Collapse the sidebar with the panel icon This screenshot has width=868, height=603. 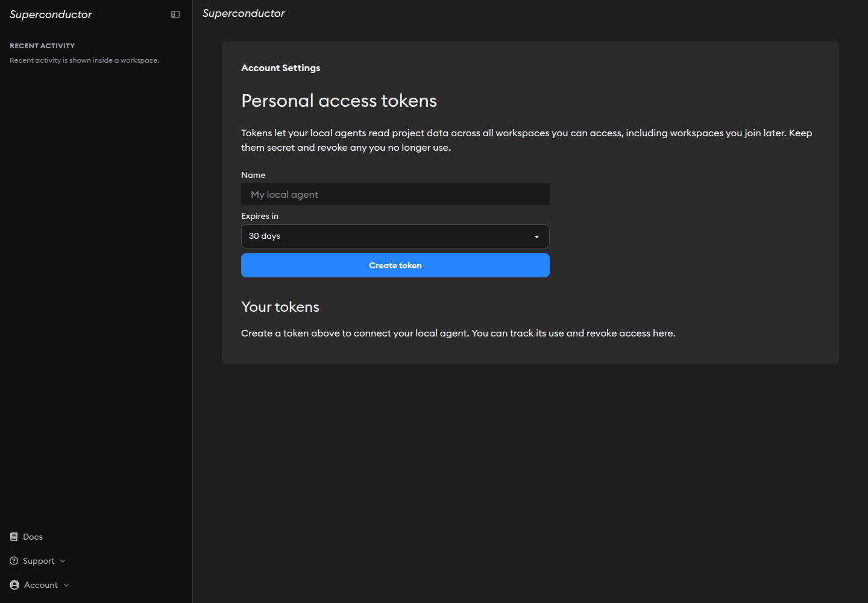[175, 14]
